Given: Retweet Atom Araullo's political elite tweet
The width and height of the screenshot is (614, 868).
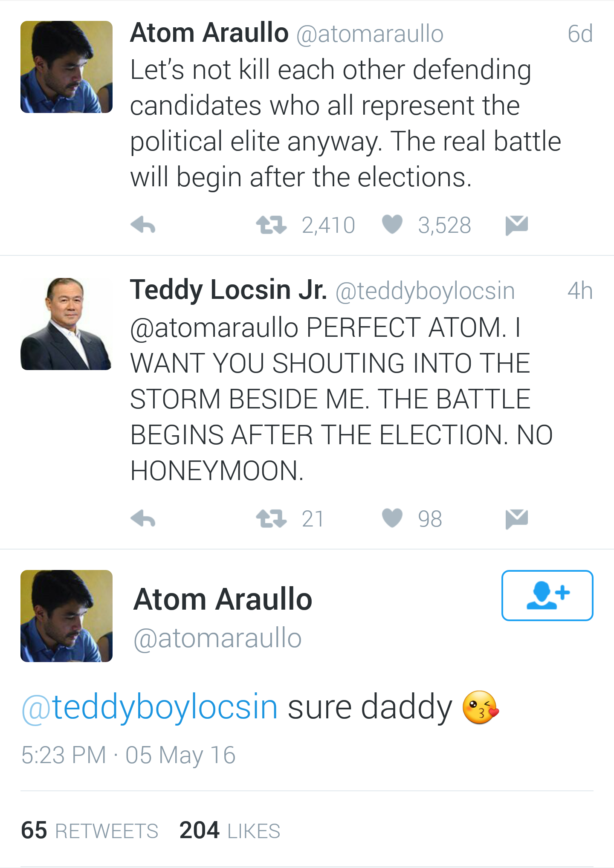Looking at the screenshot, I should [271, 225].
